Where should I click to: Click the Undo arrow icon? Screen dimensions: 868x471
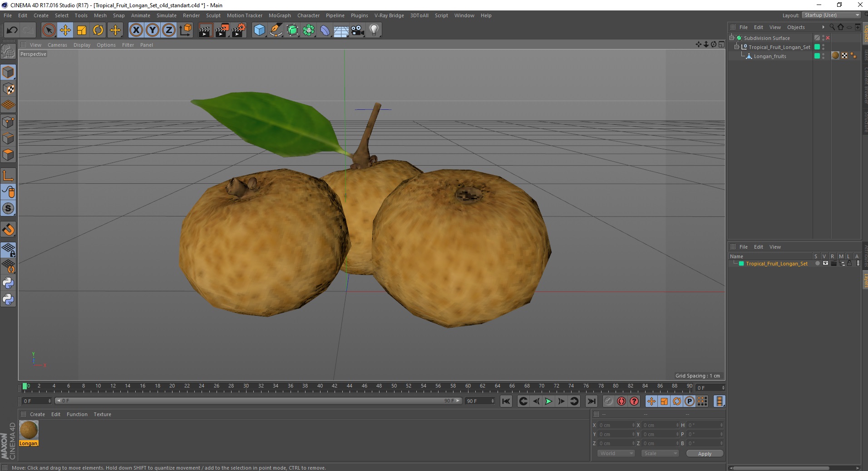point(12,30)
